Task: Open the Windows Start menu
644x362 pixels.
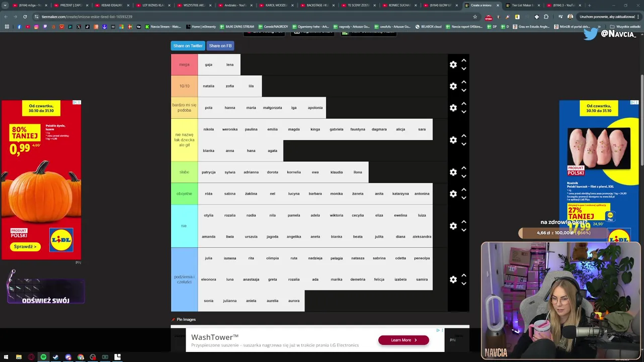Action: [6, 357]
